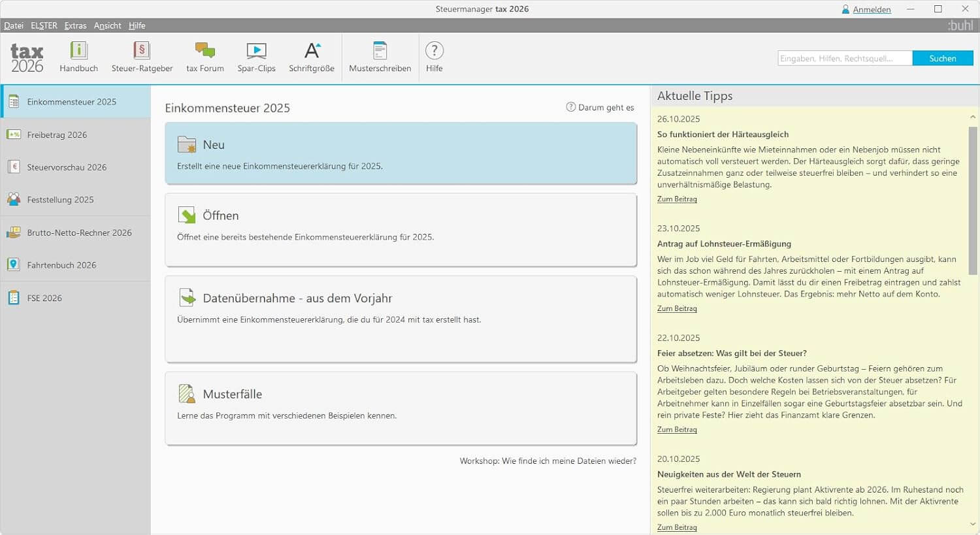The height and width of the screenshot is (535, 980).
Task: Click Datenübernahme aus dem Vorjahr
Action: click(400, 319)
